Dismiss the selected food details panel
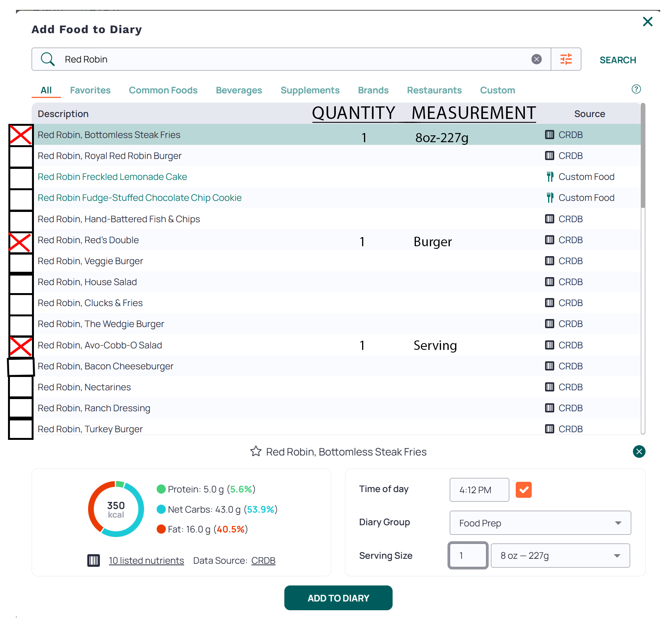The height and width of the screenshot is (619, 672). [639, 452]
